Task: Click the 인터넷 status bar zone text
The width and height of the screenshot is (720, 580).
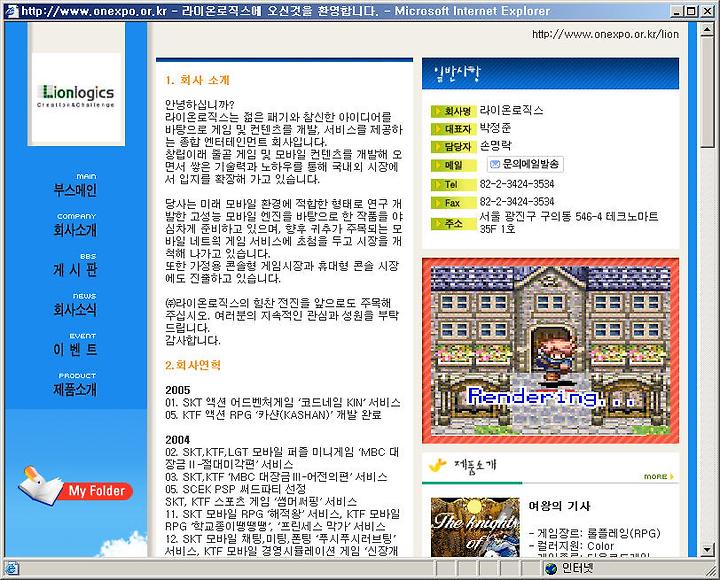Action: coord(578,569)
